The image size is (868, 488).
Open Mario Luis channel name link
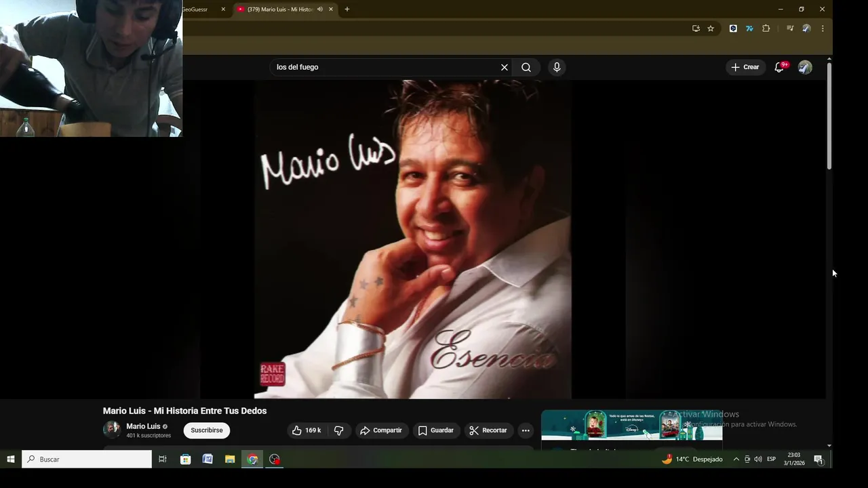[x=143, y=426]
